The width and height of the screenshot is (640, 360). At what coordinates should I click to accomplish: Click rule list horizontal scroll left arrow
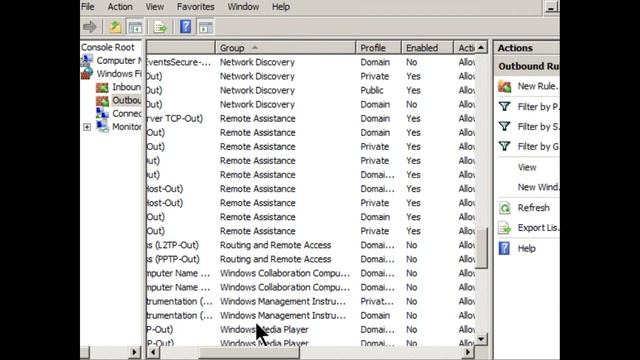tap(153, 352)
